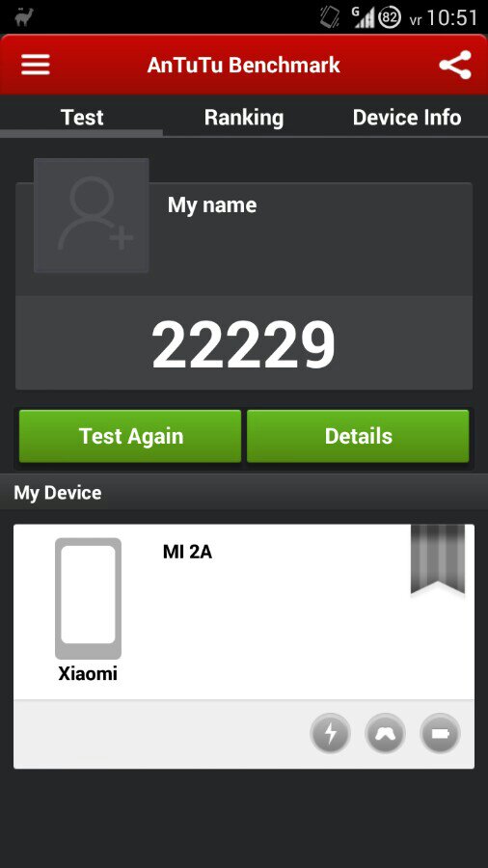
Task: Tap the add profile picture avatar
Action: pos(92,215)
